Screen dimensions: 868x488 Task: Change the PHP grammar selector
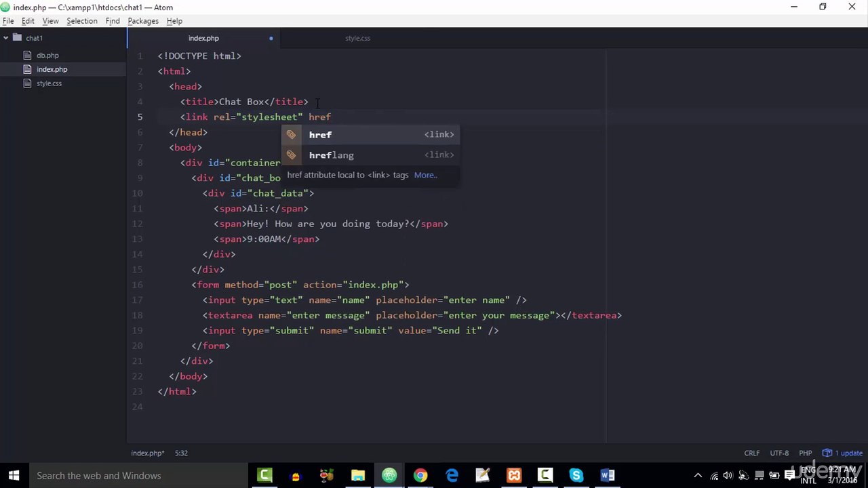[806, 453]
